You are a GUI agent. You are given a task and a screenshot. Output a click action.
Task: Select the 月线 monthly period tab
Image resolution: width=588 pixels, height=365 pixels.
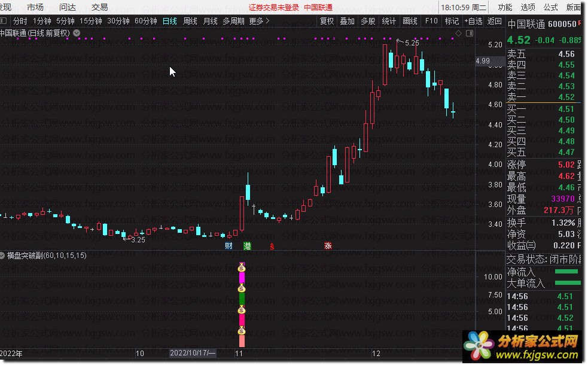[x=210, y=21]
